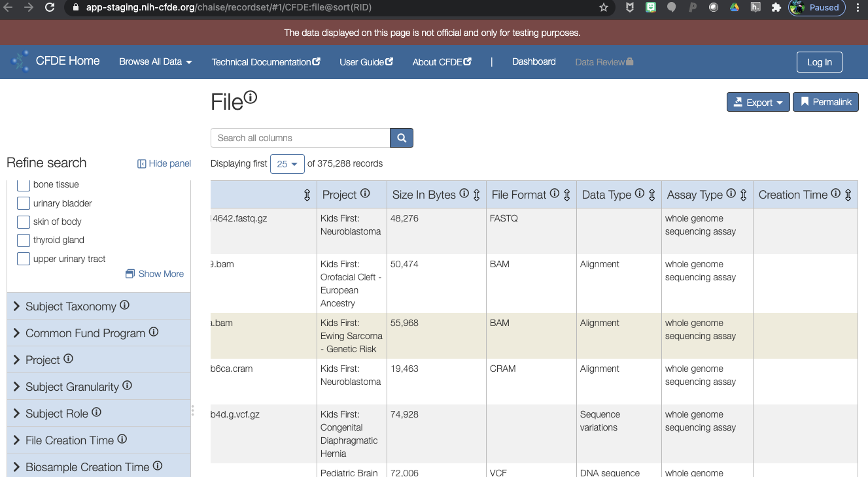
Task: Focus the Search all columns field
Action: [x=300, y=138]
